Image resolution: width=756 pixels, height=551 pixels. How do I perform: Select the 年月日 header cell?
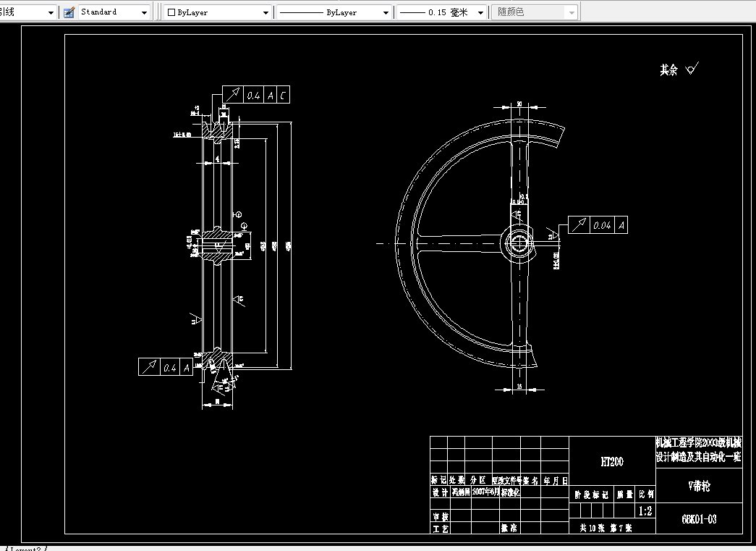coord(556,481)
